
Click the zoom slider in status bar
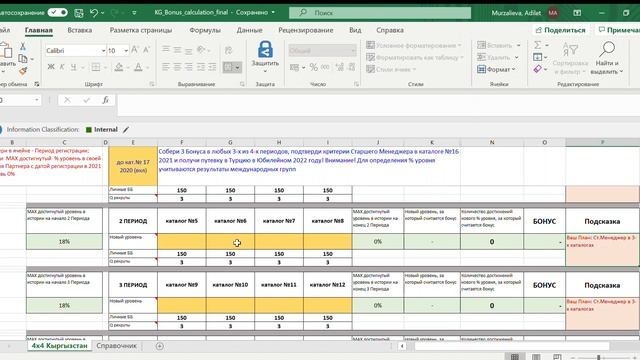point(599,358)
